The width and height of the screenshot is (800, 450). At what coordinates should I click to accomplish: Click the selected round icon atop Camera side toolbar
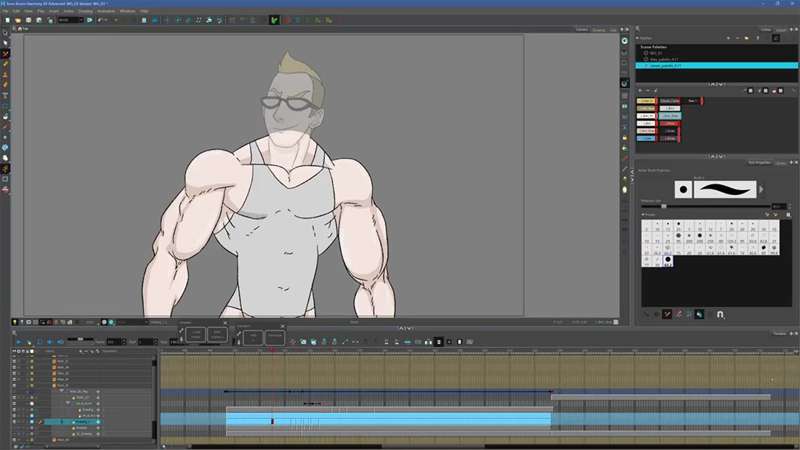[624, 41]
